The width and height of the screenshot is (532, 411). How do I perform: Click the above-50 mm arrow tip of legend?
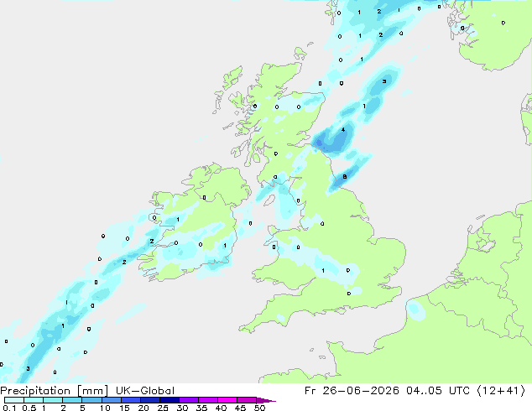[x=266, y=400]
